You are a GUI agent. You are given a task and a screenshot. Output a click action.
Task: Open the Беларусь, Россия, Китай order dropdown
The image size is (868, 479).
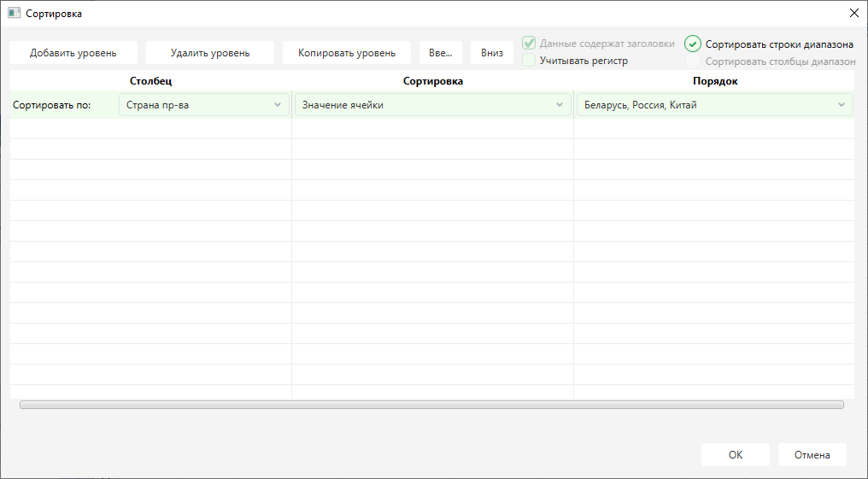tap(714, 105)
